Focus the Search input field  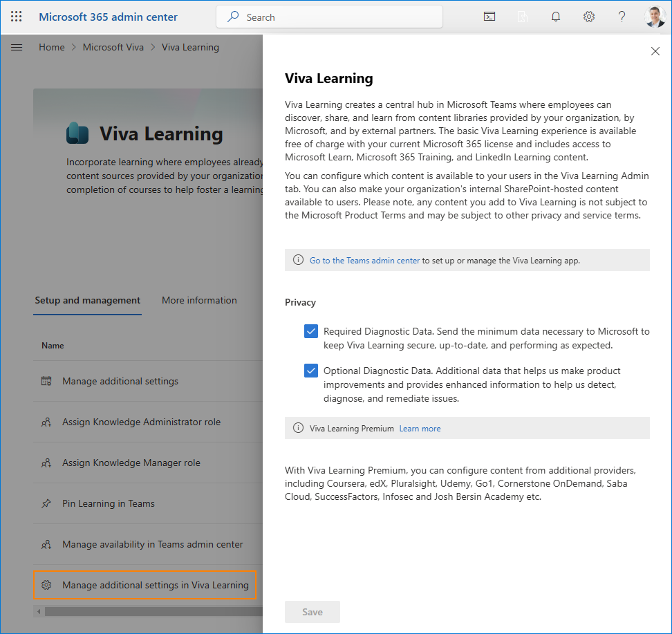coord(330,17)
